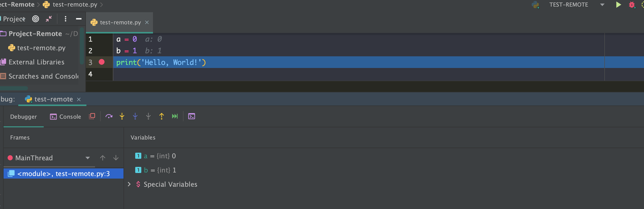Toggle the breakpoint on line 3
The width and height of the screenshot is (644, 209).
102,62
